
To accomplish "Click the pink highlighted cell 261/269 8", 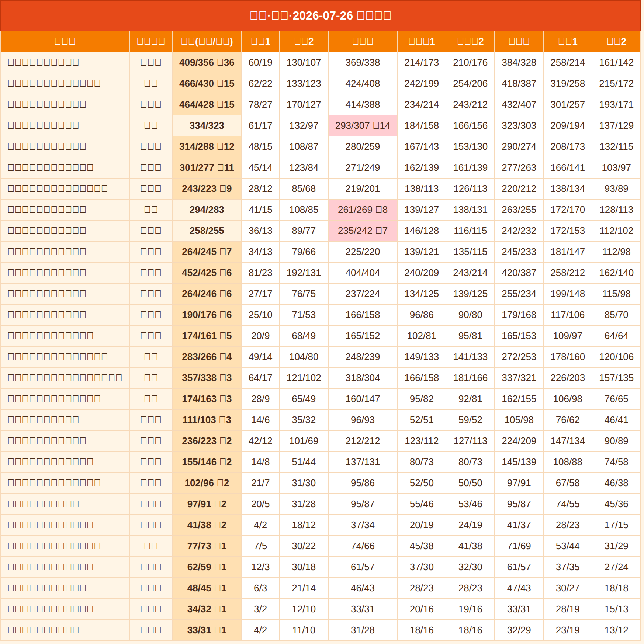I will [x=363, y=210].
